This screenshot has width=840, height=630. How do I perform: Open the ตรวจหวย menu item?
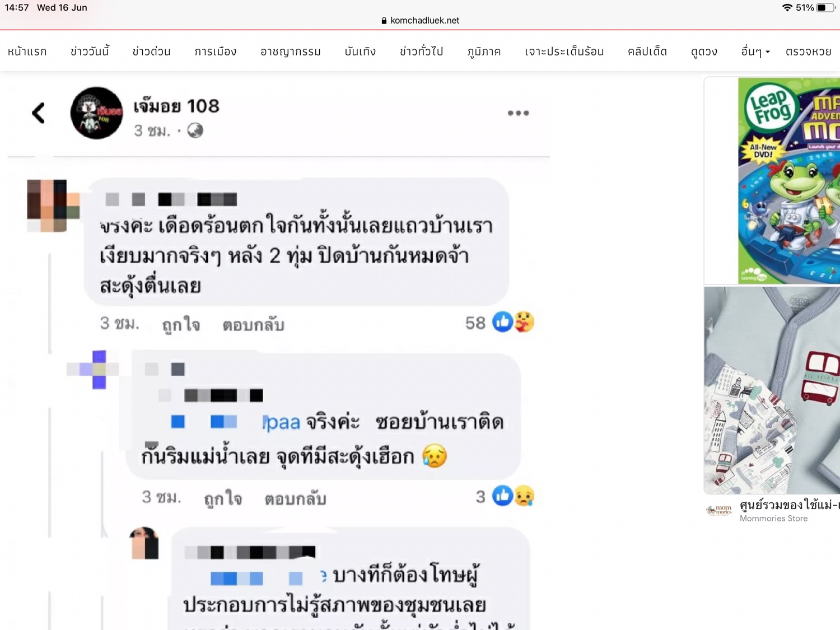[808, 52]
